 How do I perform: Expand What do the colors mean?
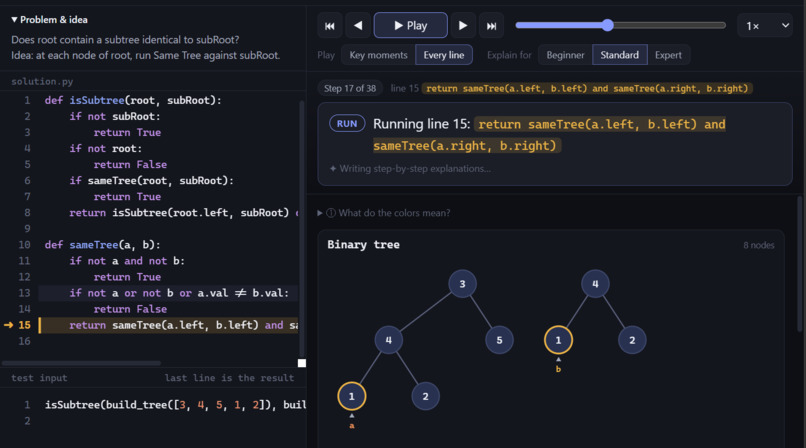point(384,213)
